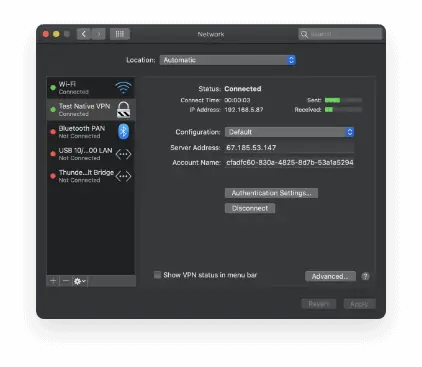Click the USB 10/100 LAN ethernet icon
The width and height of the screenshot is (422, 367).
tap(123, 154)
